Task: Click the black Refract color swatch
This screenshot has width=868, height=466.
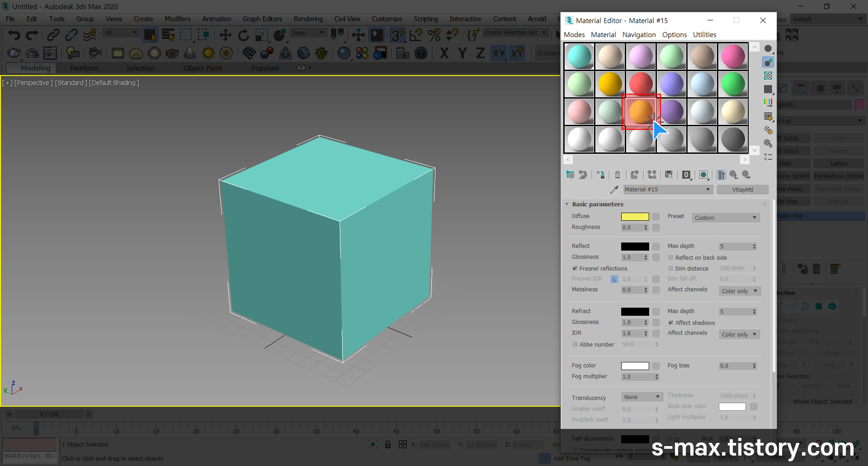Action: [x=635, y=312]
